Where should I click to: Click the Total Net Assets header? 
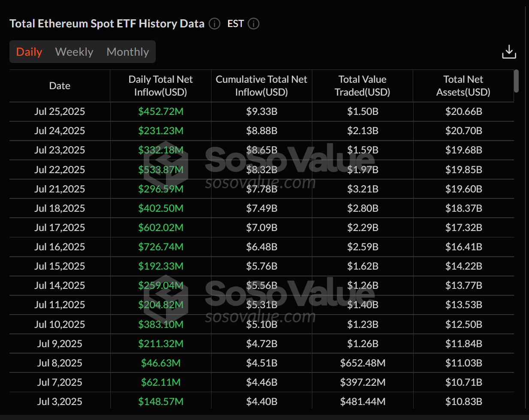point(463,85)
